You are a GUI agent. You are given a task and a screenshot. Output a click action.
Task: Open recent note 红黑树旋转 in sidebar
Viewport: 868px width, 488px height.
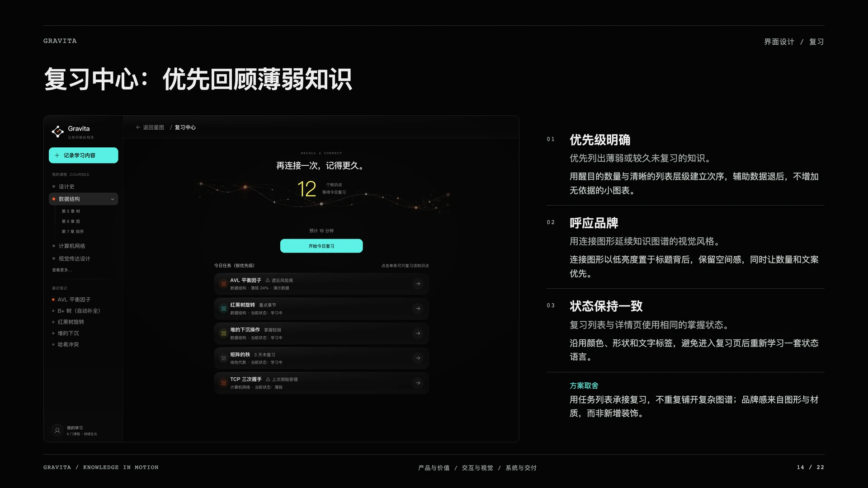click(71, 322)
